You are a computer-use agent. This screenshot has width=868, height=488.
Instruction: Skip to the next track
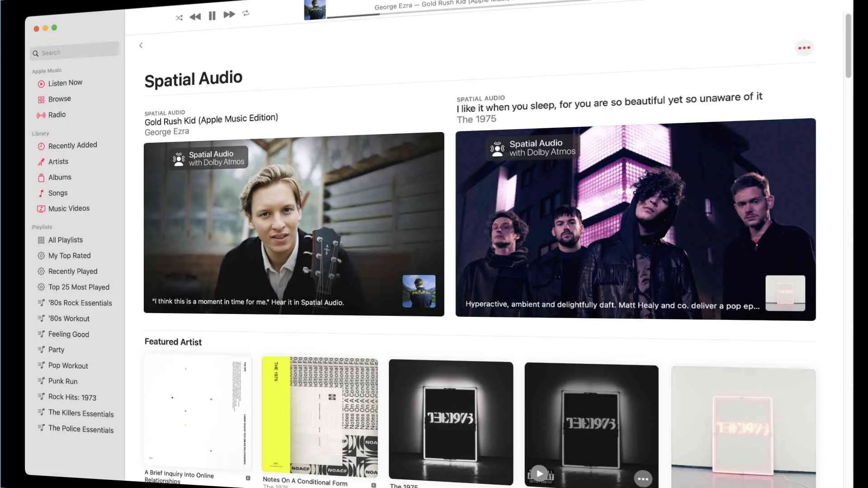coord(229,15)
